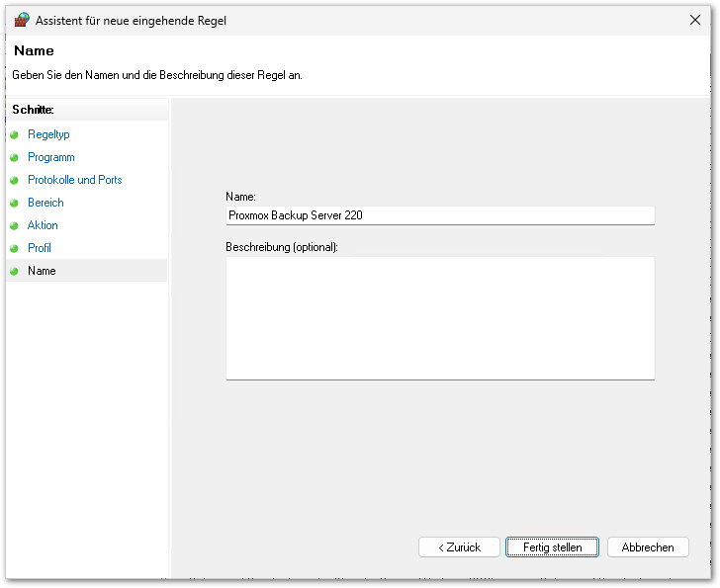Viewport: 720px width, 588px height.
Task: Click the green dot next to Aktion
Action: [x=15, y=225]
